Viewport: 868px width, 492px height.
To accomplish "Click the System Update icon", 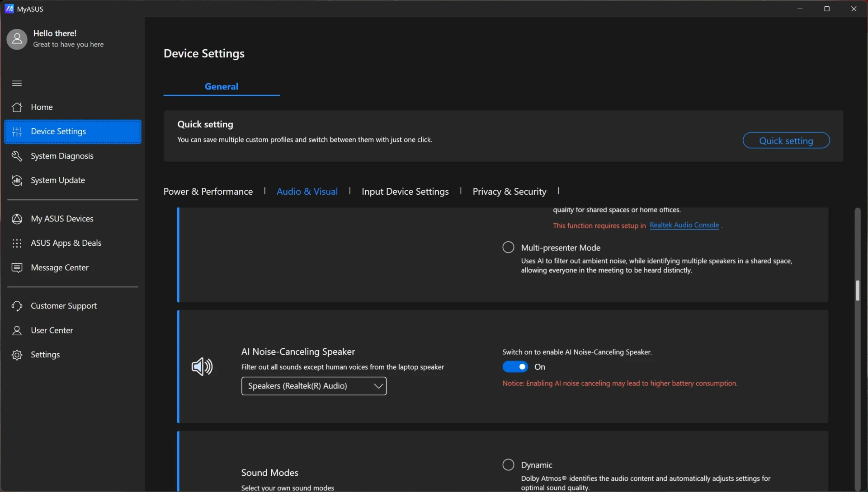I will (17, 180).
